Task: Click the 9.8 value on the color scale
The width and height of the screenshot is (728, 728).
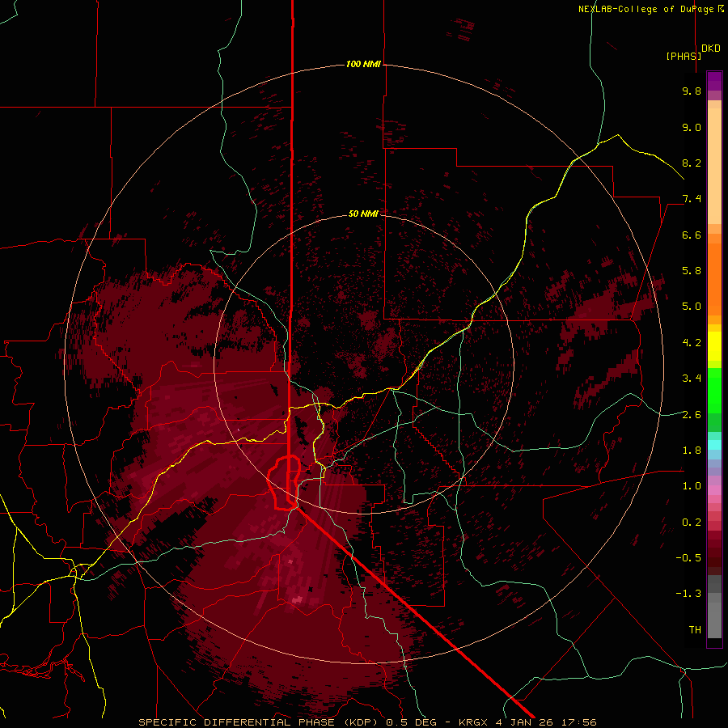Action: pos(692,91)
